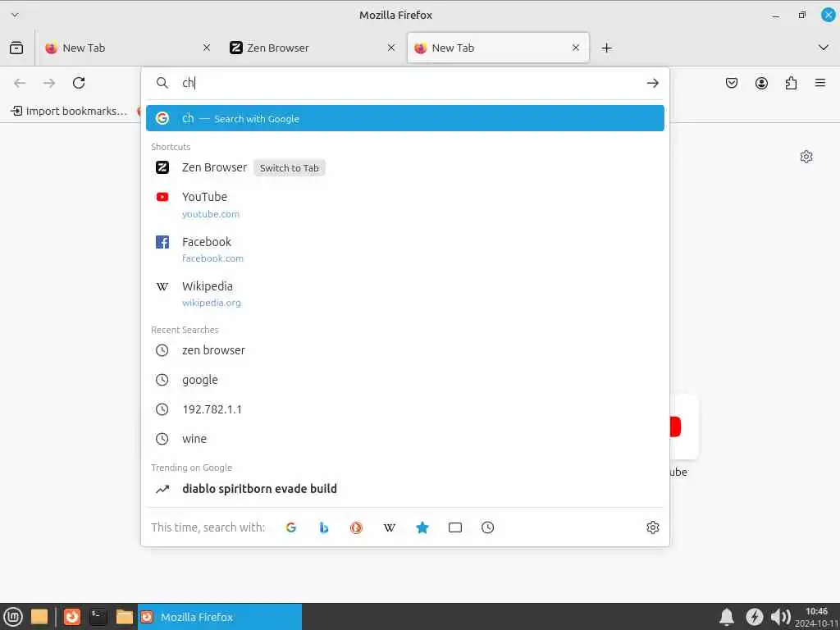
Task: Open Facebook shortcut suggestion
Action: click(405, 249)
